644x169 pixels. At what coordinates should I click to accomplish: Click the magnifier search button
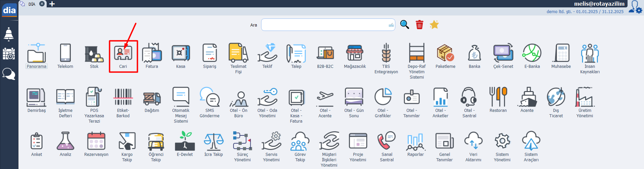[x=404, y=25]
